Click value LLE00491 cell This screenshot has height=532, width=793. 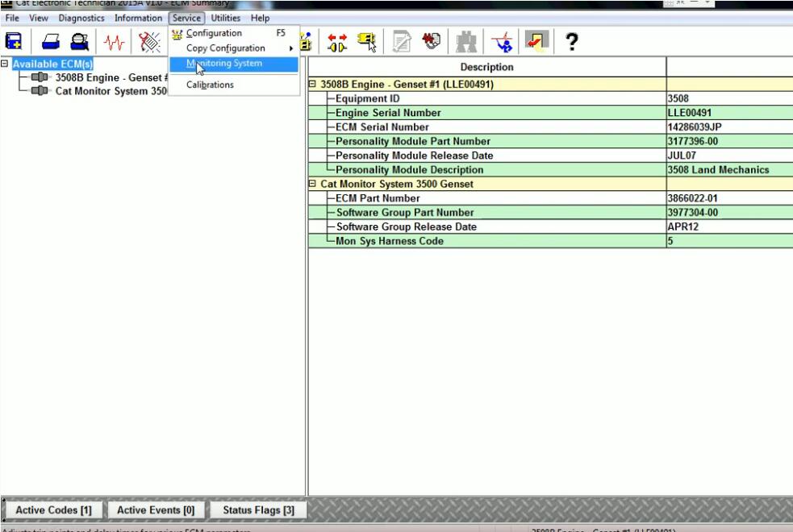pos(730,113)
